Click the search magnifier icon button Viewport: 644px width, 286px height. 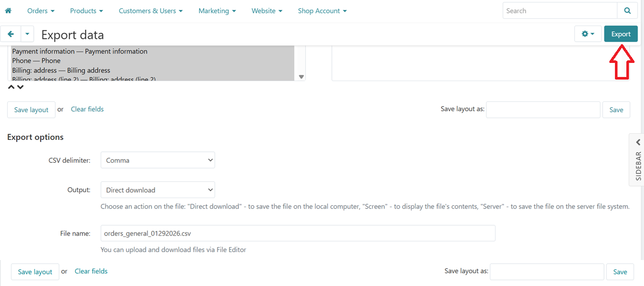(x=627, y=10)
